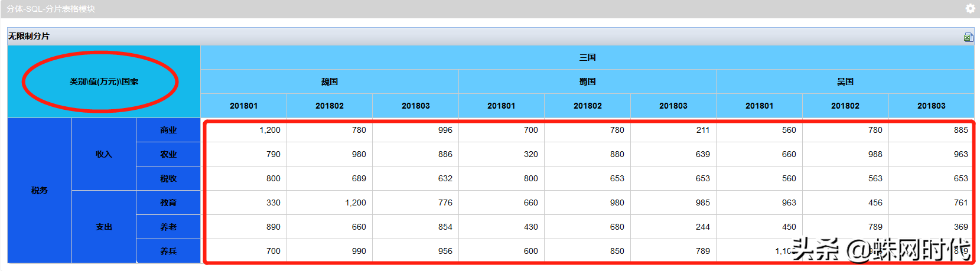Select the 1,200 cell in the 商业 row

click(244, 130)
